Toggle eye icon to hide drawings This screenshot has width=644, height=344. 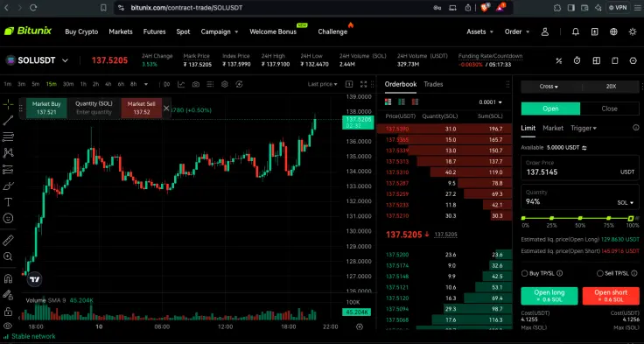[8, 326]
